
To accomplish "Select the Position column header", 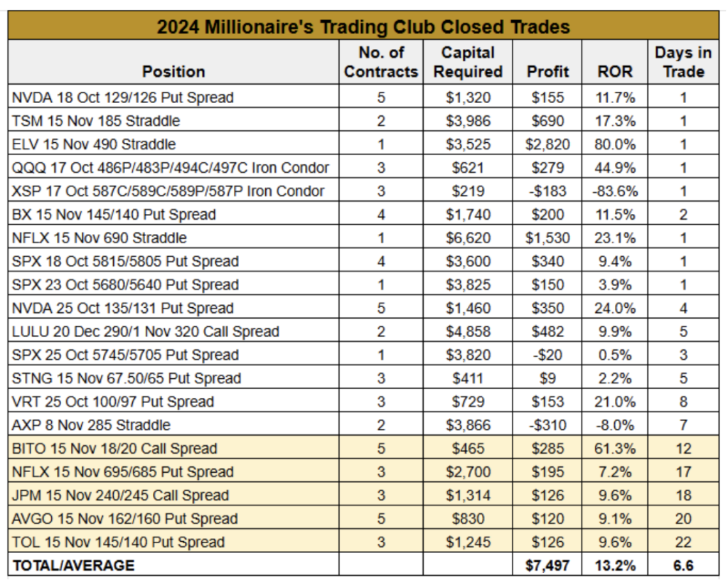I will [x=173, y=62].
